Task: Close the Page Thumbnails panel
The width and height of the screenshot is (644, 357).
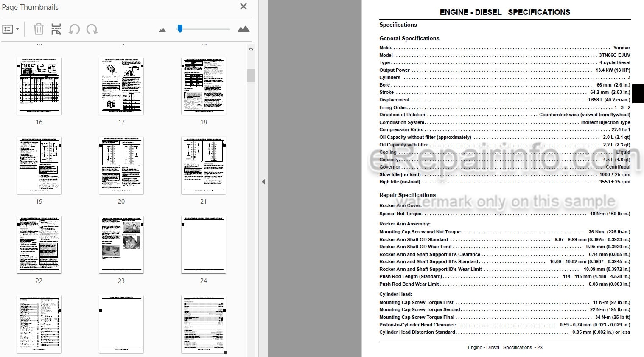Action: (244, 6)
